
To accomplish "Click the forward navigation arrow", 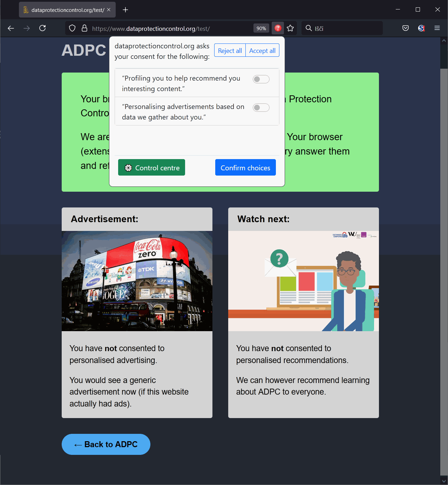I will coord(27,28).
